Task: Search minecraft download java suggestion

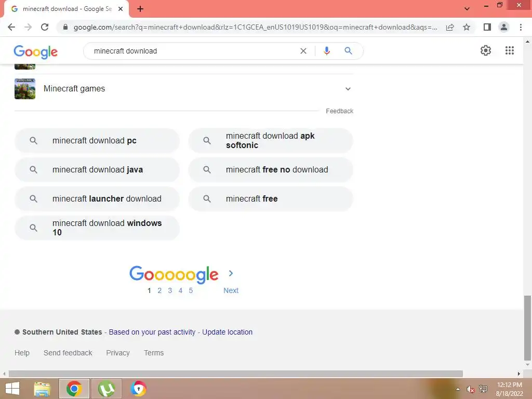Action: click(97, 170)
